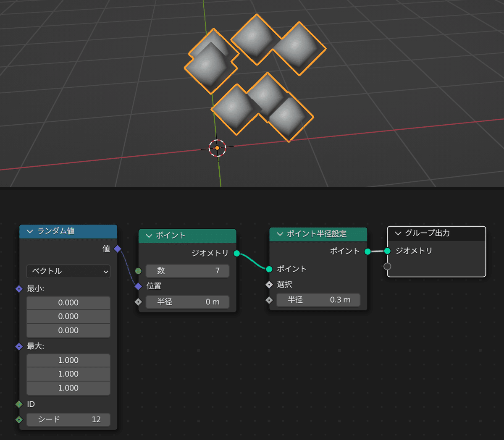Edit the first 最小 value field
504x440 pixels.
click(x=68, y=303)
